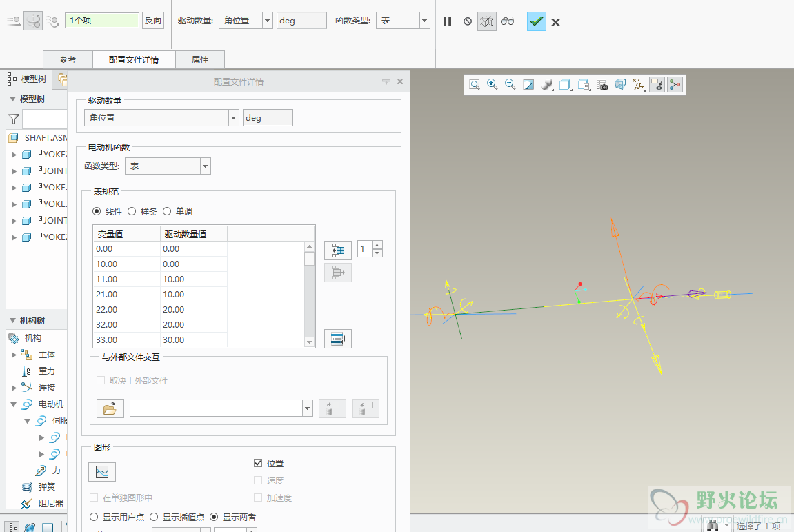Select the 线性 radio option

(x=97, y=211)
